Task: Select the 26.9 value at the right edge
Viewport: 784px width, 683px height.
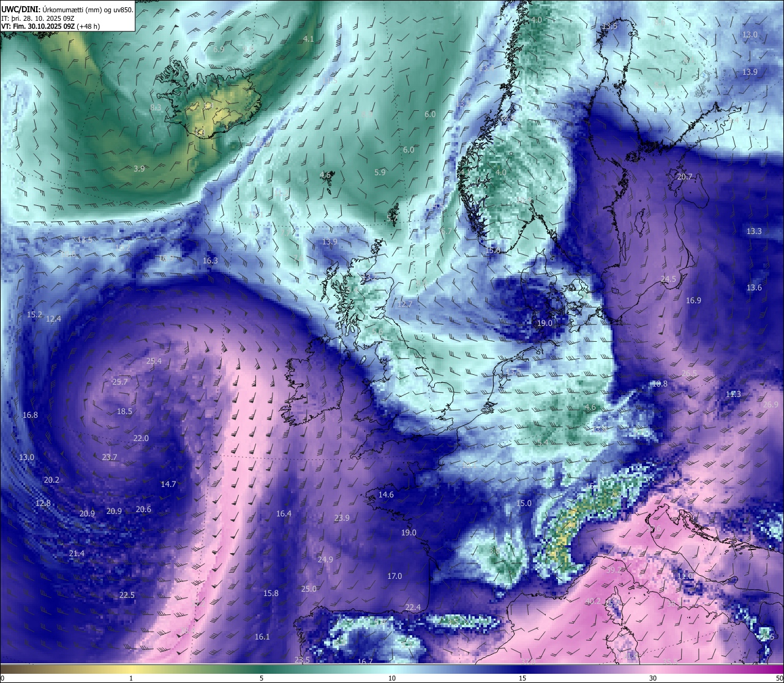Action: [x=771, y=404]
